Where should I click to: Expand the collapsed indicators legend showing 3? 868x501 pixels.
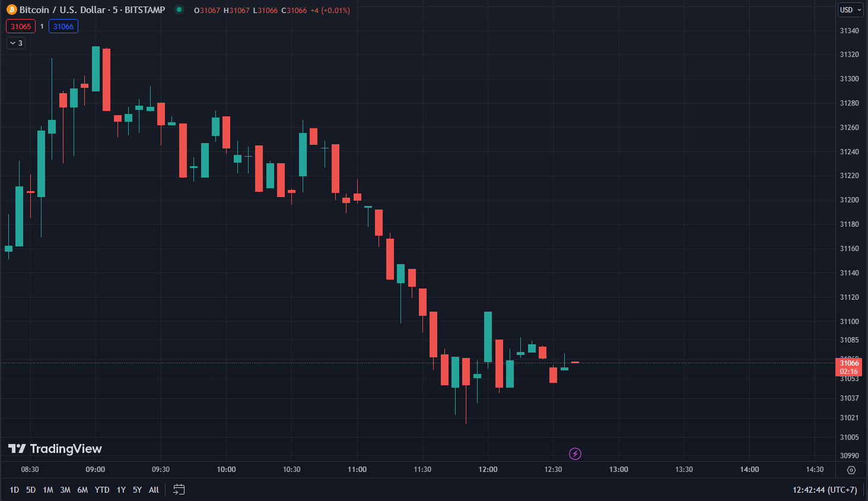16,43
